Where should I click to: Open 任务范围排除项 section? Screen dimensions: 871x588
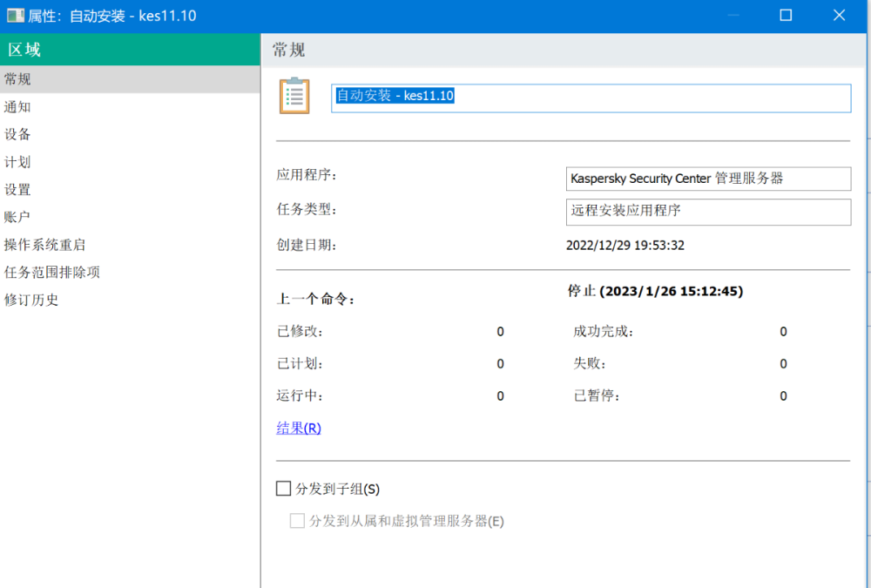(x=52, y=272)
